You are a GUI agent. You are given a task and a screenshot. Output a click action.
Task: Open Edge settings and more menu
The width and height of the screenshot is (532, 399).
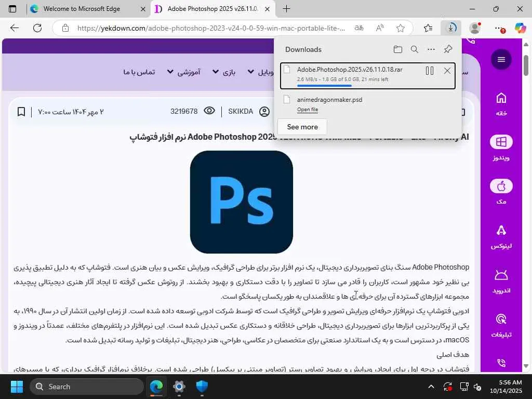499,28
